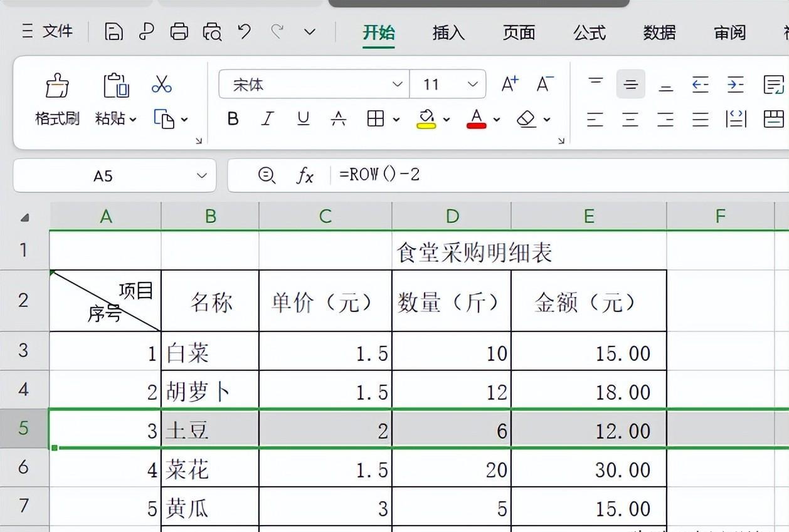Screen dimensions: 789x532
Task: Click the distributed alignment icon
Action: coord(736,118)
